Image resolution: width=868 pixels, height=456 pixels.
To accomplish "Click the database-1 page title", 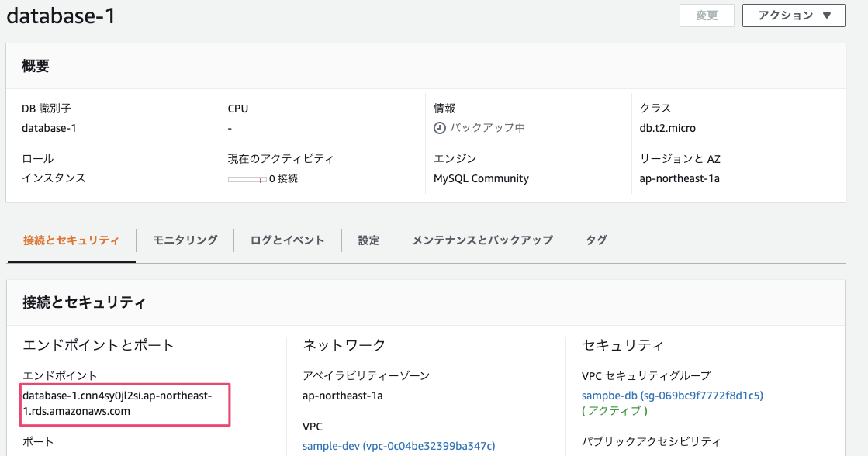I will pyautogui.click(x=61, y=16).
